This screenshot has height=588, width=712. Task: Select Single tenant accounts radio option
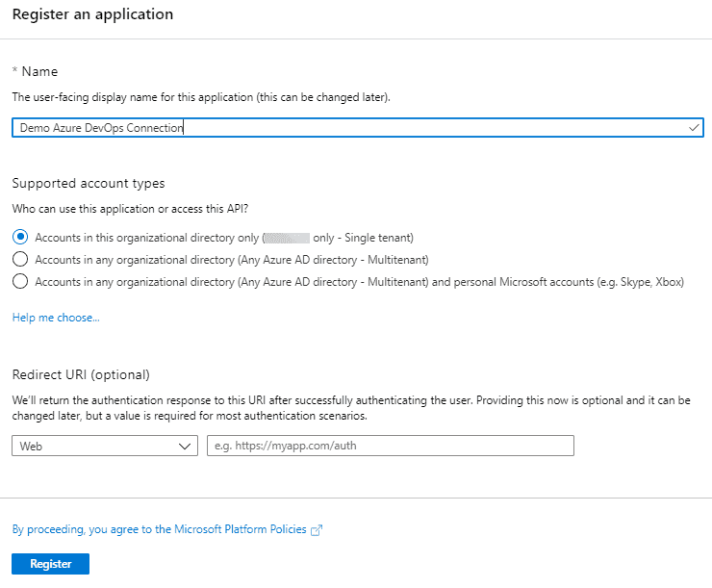[20, 237]
